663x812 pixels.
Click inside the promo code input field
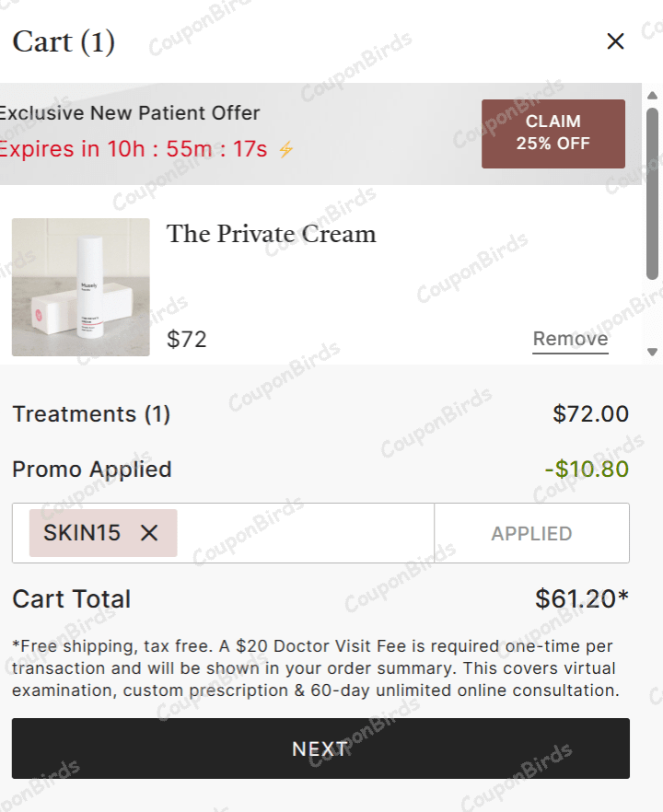pyautogui.click(x=304, y=533)
